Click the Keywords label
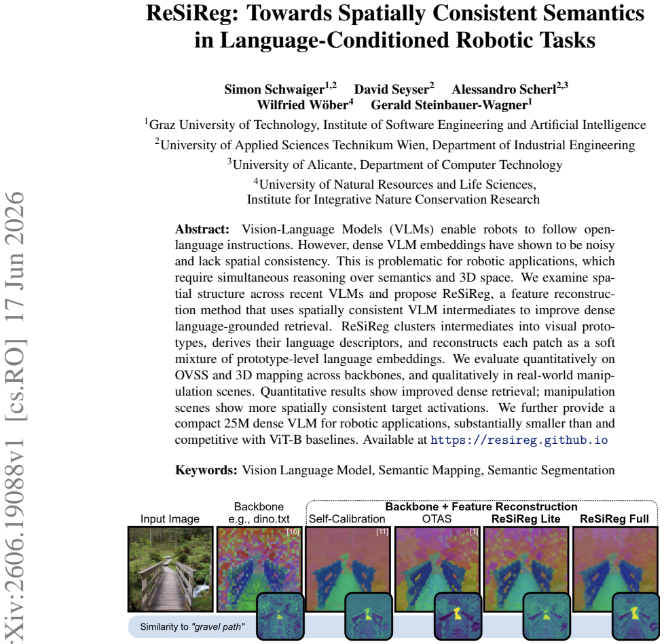The height and width of the screenshot is (644, 664). [206, 470]
